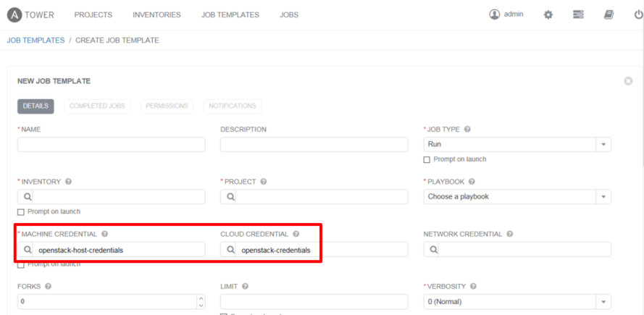The image size is (644, 315).
Task: Show help for Playbook field
Action: point(472,182)
